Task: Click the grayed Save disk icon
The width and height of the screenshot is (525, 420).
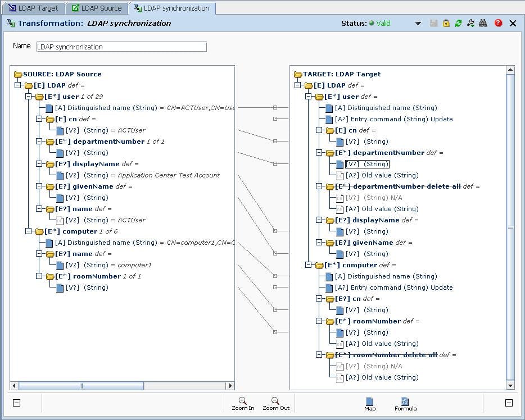Action: (433, 23)
